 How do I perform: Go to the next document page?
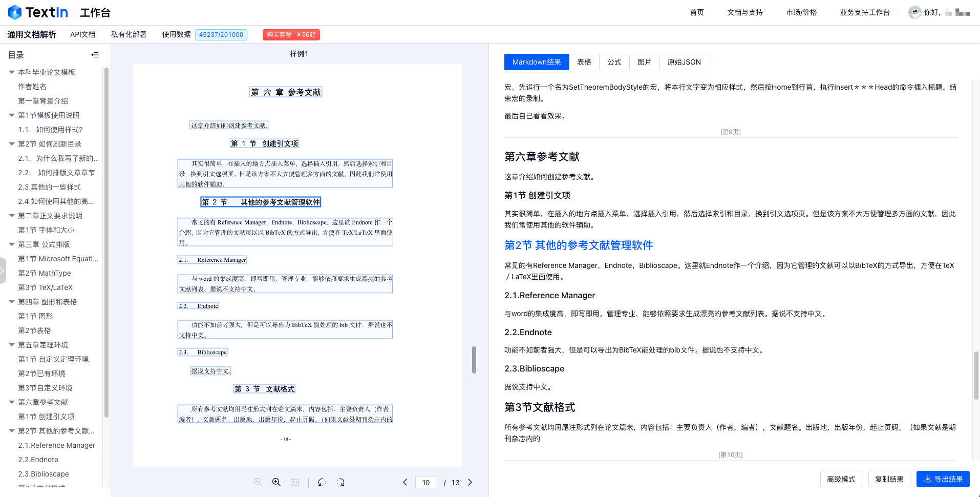pos(470,482)
